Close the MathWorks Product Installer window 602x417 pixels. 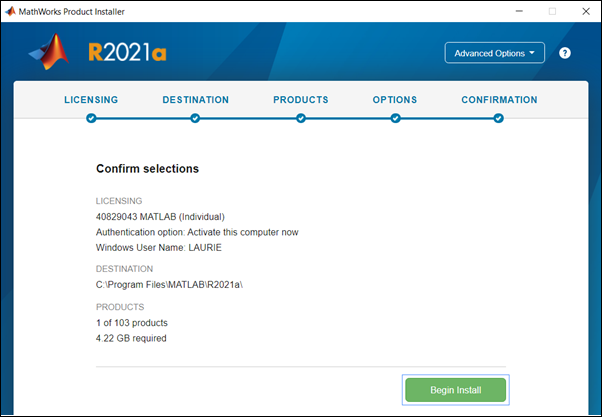(586, 12)
